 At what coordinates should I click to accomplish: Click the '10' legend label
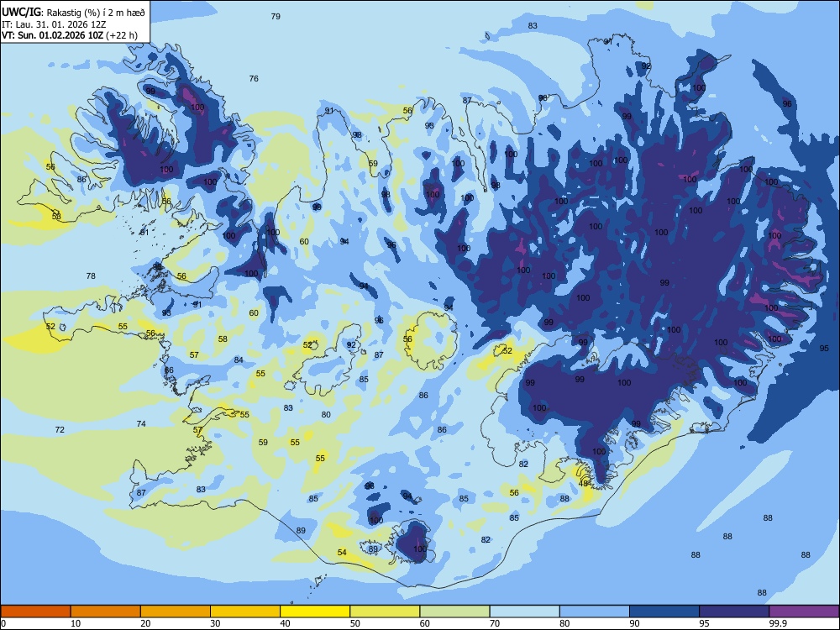(x=76, y=623)
